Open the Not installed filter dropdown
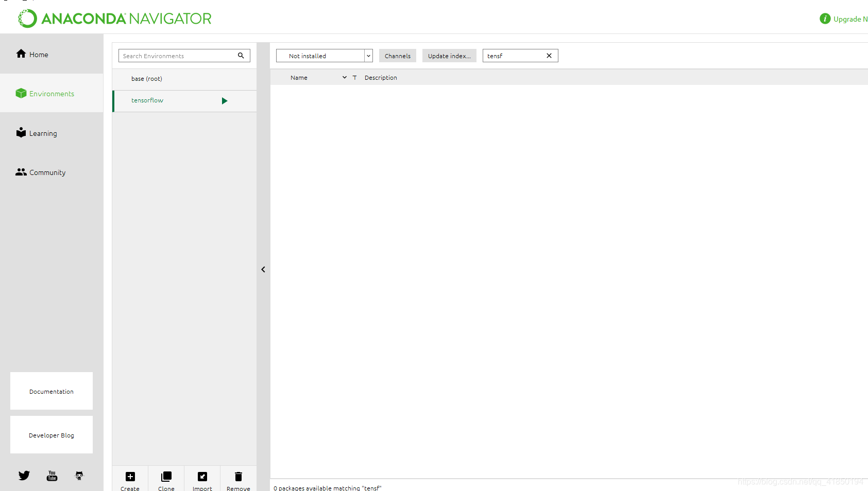The height and width of the screenshot is (491, 868). coord(324,56)
